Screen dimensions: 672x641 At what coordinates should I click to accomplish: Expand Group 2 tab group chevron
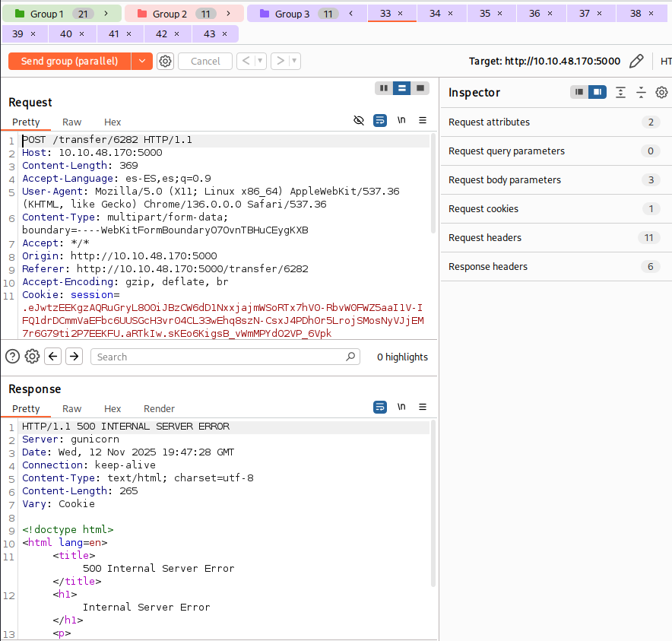(x=228, y=14)
